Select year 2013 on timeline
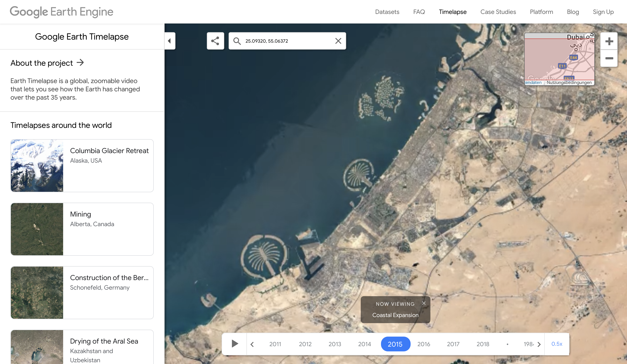Screen dimensions: 627x364 click(x=335, y=344)
